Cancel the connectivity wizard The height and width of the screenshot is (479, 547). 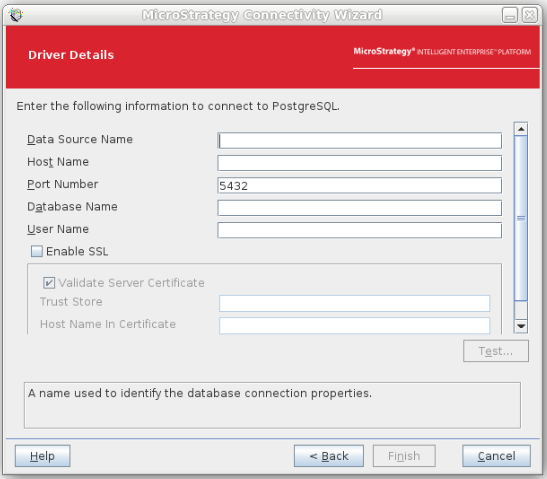496,456
